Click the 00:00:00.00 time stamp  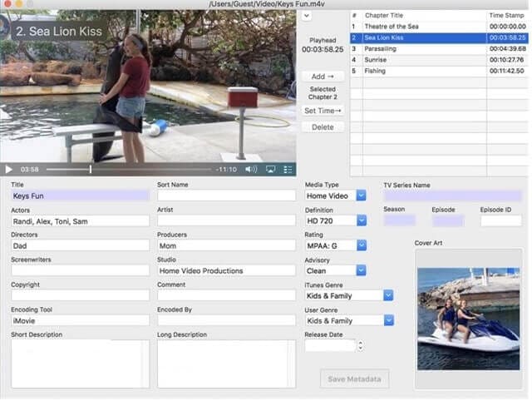tap(508, 27)
